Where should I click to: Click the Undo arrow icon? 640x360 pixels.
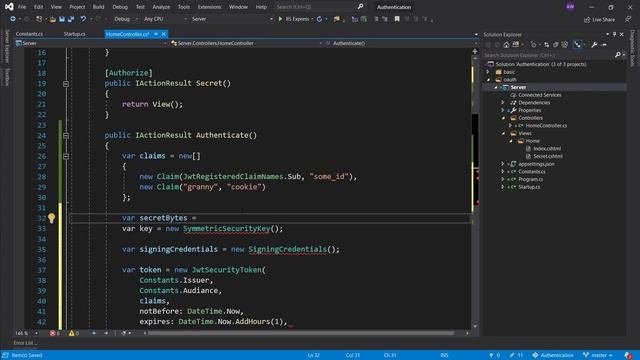click(83, 19)
